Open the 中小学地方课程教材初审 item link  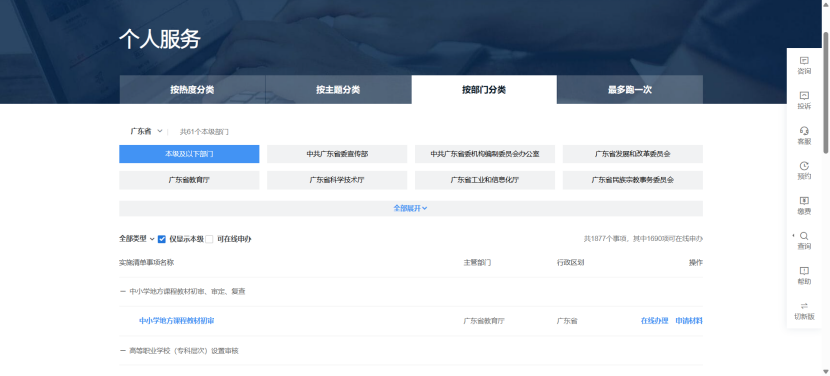click(x=177, y=321)
